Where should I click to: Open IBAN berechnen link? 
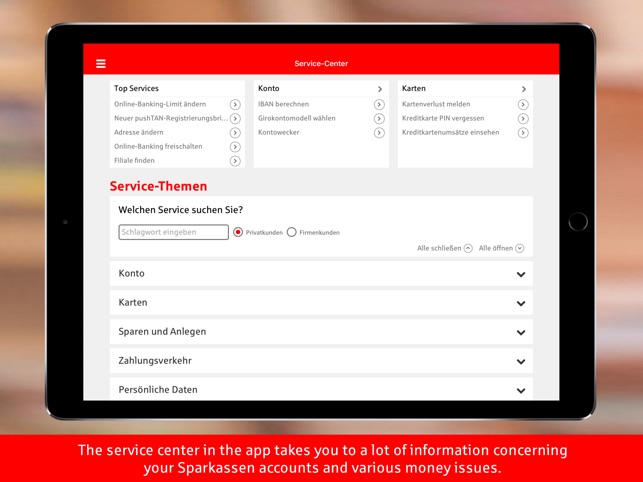[283, 104]
